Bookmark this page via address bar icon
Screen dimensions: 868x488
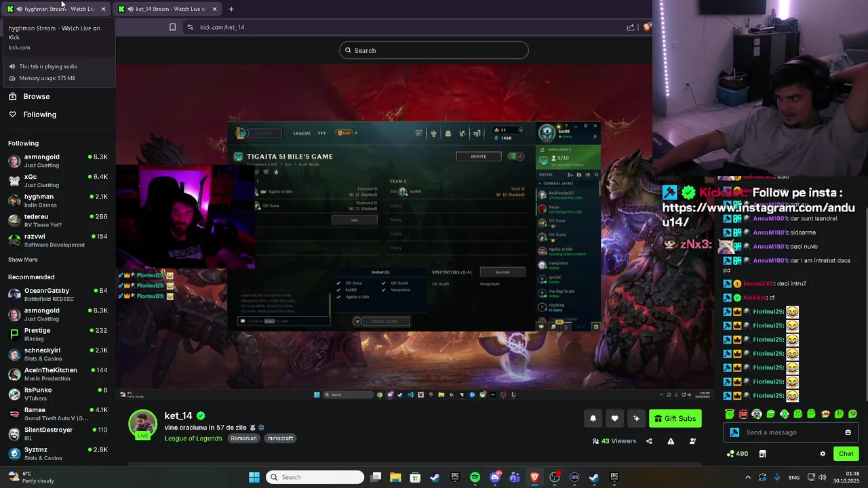pyautogui.click(x=172, y=27)
